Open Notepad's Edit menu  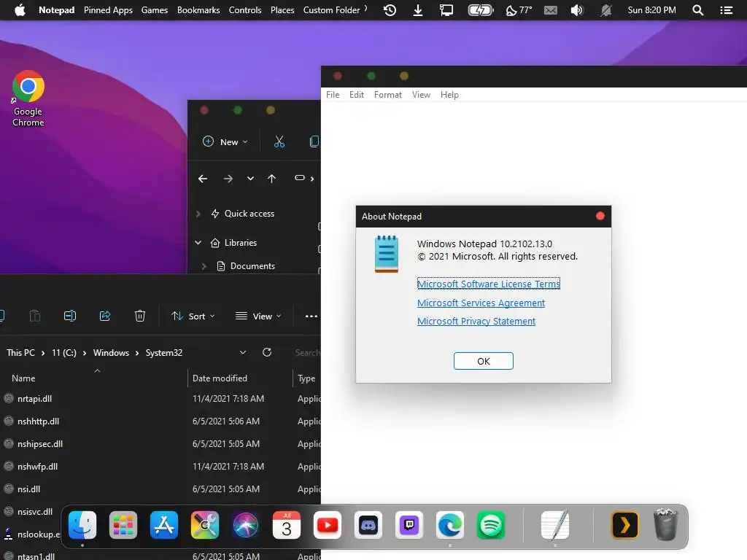click(356, 95)
